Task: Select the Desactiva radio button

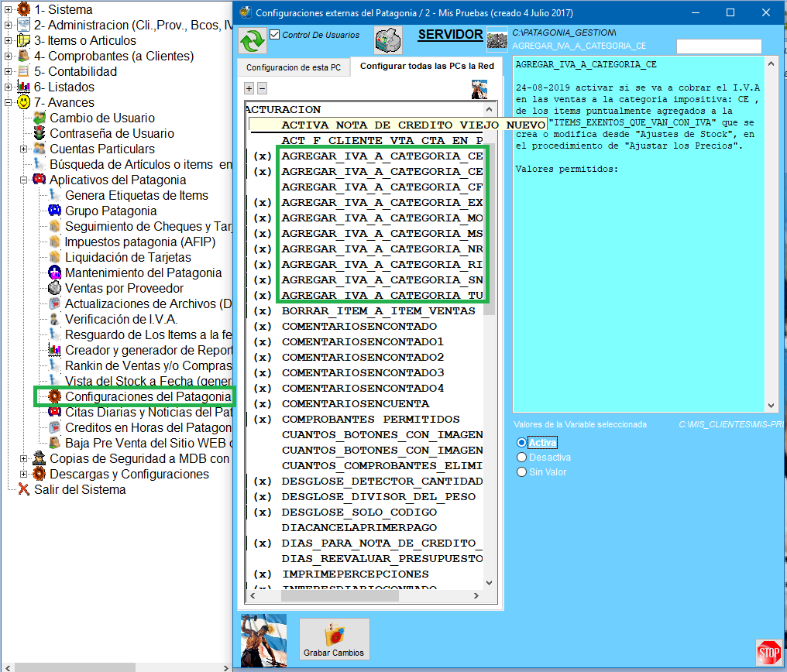Action: [x=521, y=458]
